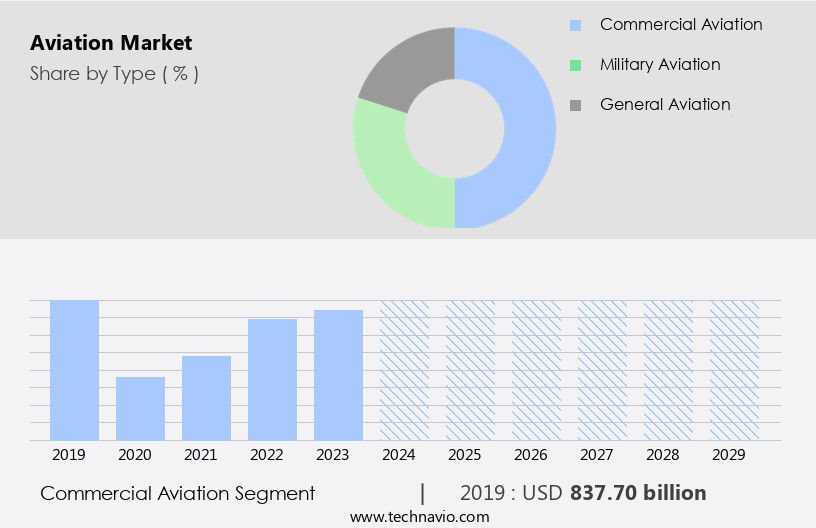Select the Commercial Aviation legend label
This screenshot has width=816, height=528.
(x=680, y=24)
